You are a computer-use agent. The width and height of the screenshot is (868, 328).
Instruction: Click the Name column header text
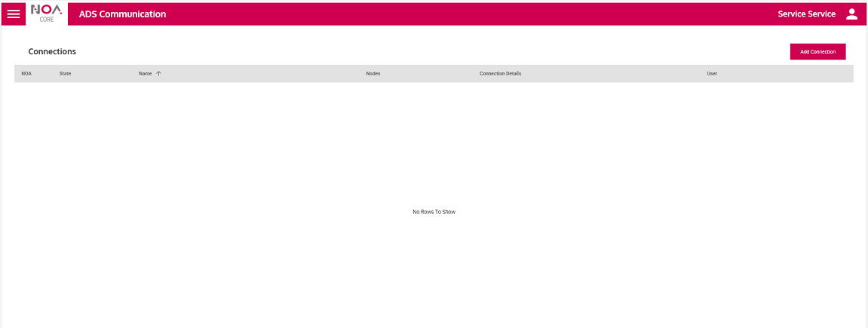146,74
